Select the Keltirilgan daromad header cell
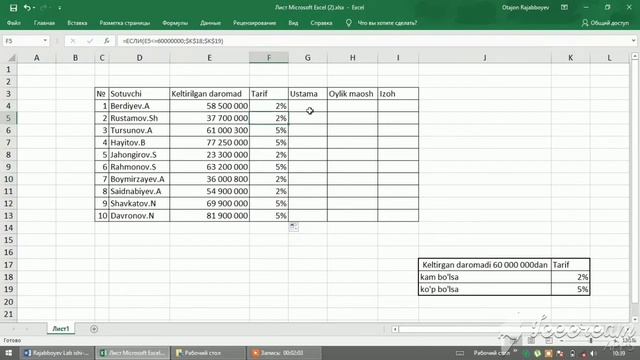 pyautogui.click(x=209, y=94)
